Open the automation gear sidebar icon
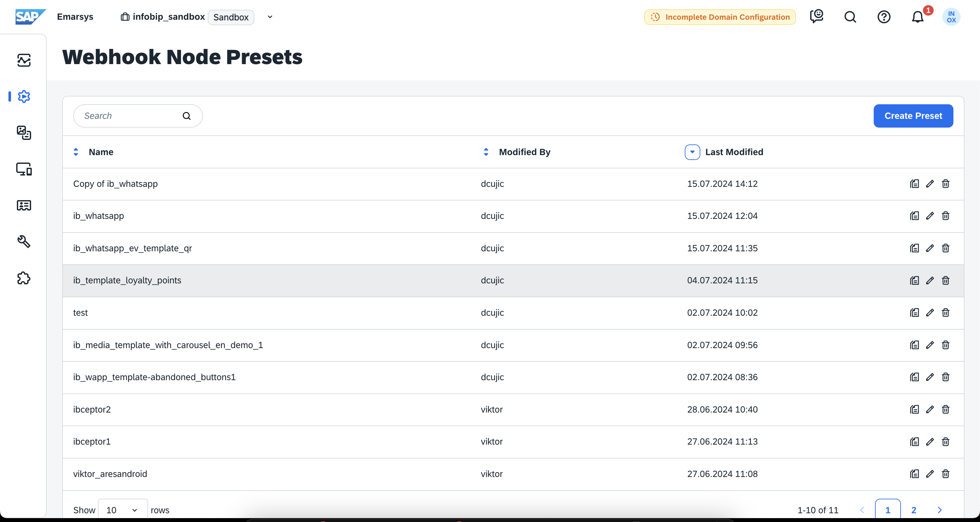 coord(24,96)
